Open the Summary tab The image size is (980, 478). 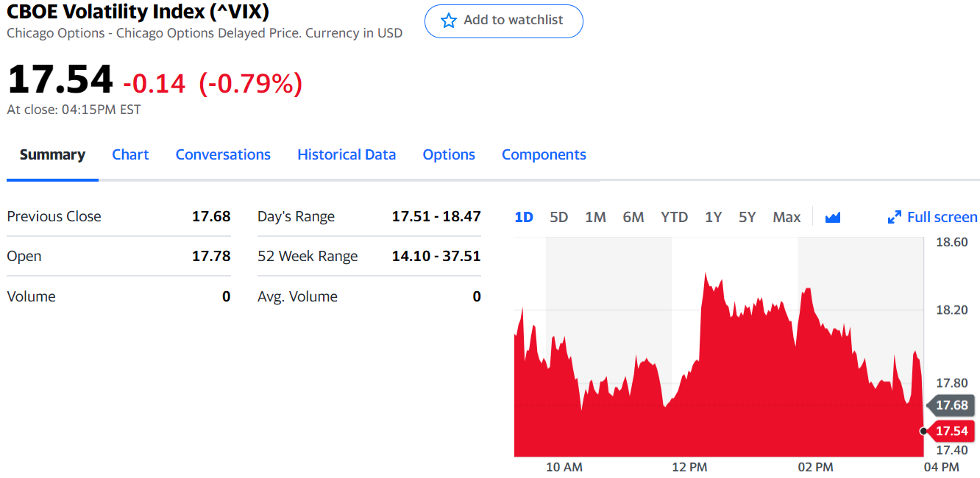click(x=52, y=154)
